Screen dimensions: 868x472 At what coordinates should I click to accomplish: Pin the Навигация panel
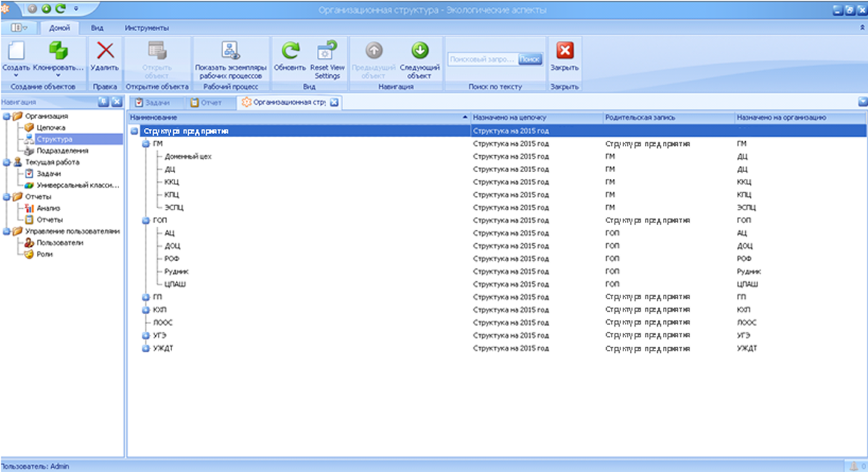coord(104,102)
